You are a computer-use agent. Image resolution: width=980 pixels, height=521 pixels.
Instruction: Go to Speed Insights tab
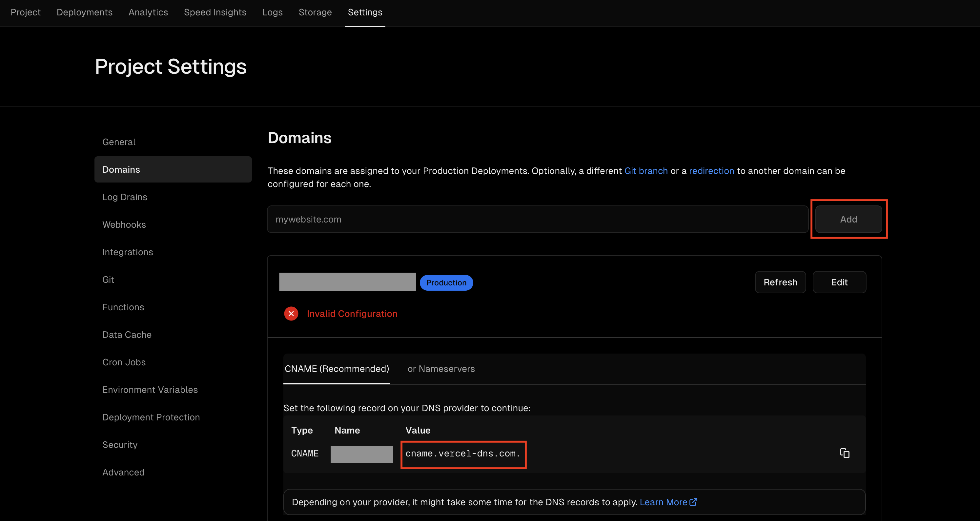pos(215,12)
